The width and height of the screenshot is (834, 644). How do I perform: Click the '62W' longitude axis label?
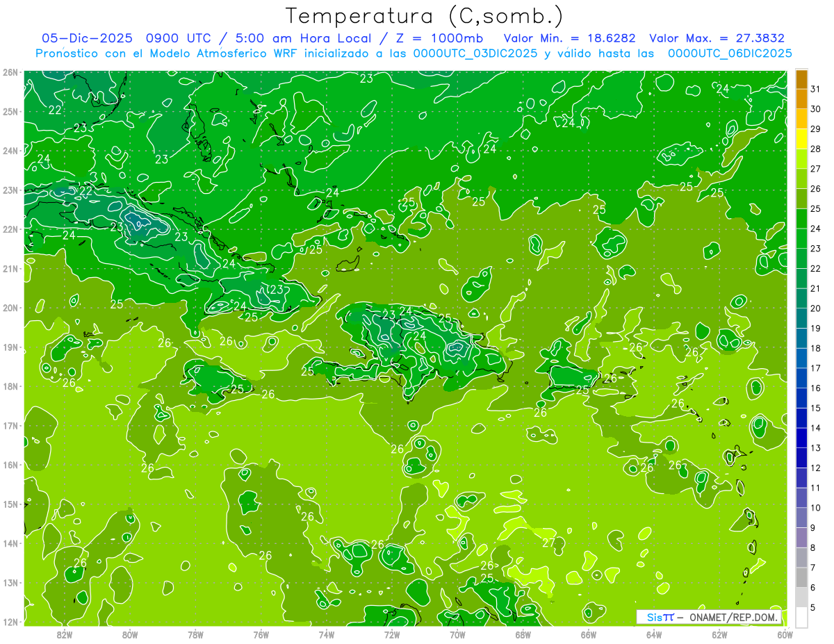[x=719, y=634]
